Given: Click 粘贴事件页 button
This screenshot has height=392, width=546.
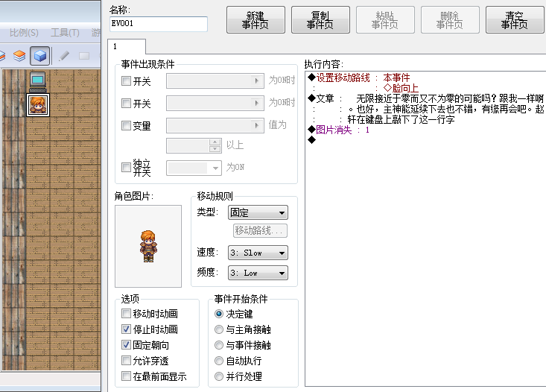Looking at the screenshot, I should [385, 20].
